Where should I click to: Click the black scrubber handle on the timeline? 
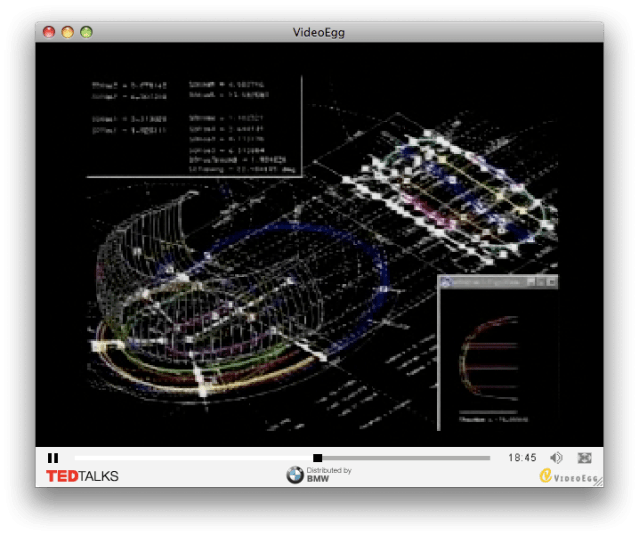[318, 458]
